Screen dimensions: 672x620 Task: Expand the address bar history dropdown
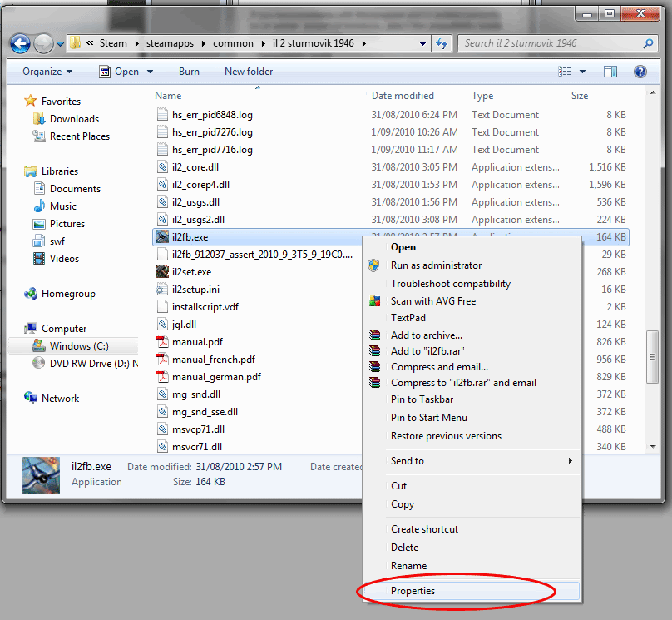(422, 44)
